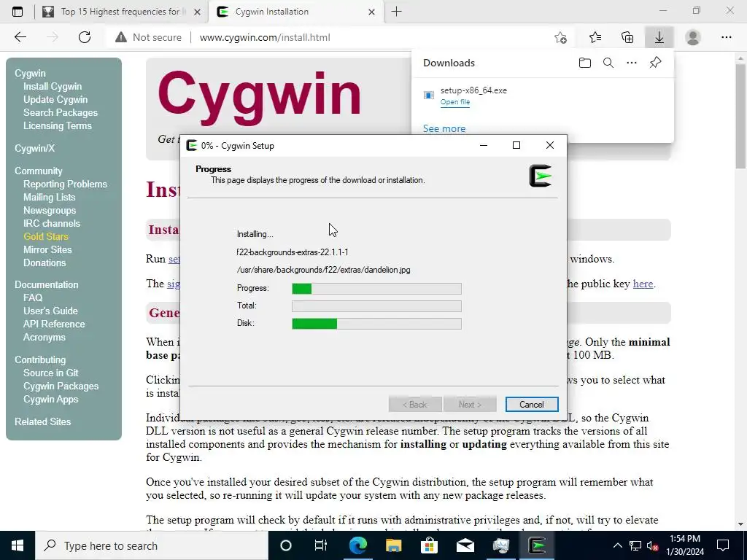Click the Windows taskbar search box

pos(152,545)
